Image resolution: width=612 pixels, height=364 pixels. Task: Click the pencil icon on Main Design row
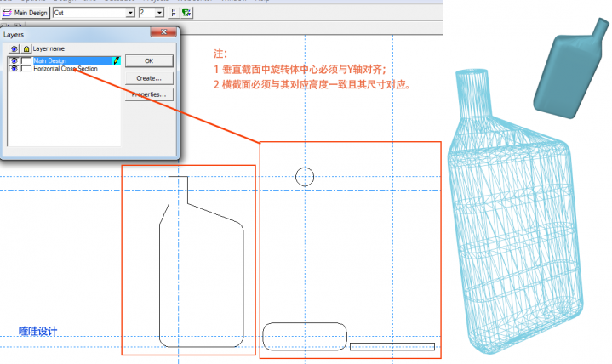coord(117,61)
